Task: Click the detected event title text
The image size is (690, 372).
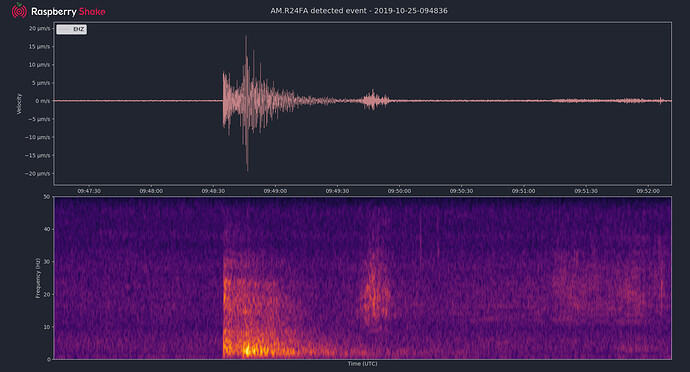Action: tap(359, 11)
